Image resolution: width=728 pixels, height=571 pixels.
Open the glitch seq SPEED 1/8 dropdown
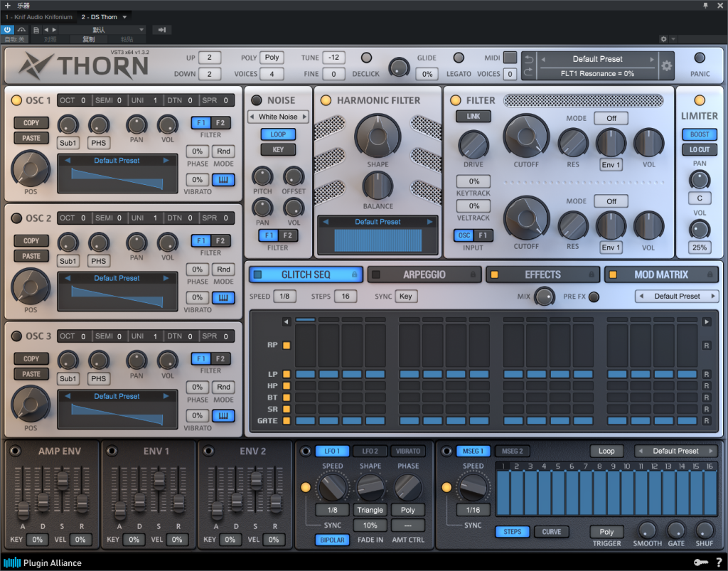pos(284,297)
